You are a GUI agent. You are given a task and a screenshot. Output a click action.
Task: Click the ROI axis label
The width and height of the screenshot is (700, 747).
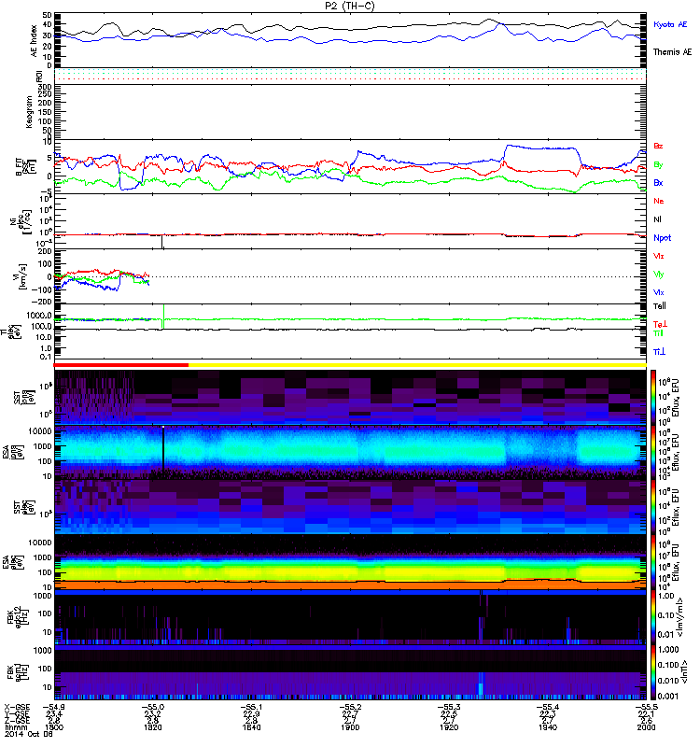39,76
